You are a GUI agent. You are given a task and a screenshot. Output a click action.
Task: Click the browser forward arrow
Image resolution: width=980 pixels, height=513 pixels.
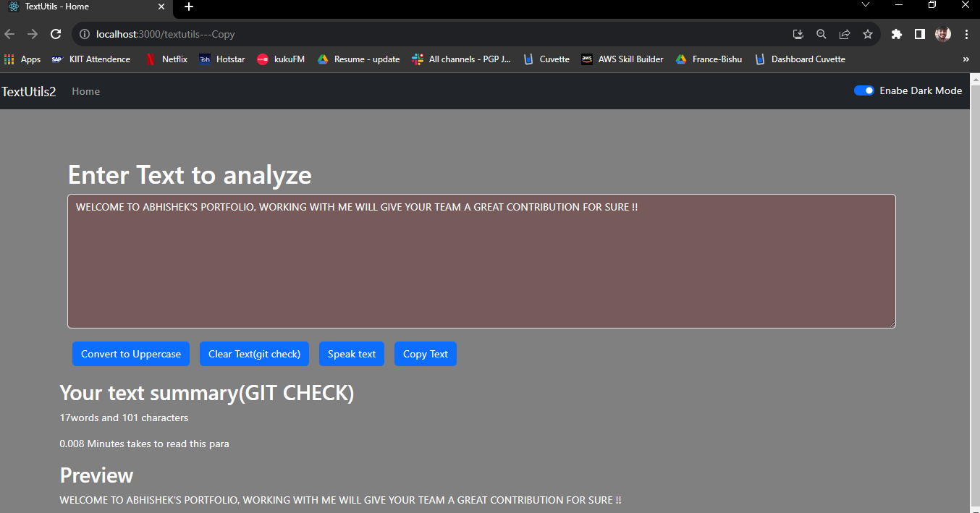(33, 34)
